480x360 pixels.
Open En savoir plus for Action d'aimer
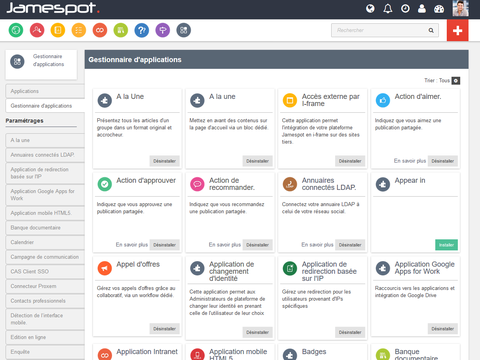pos(410,161)
